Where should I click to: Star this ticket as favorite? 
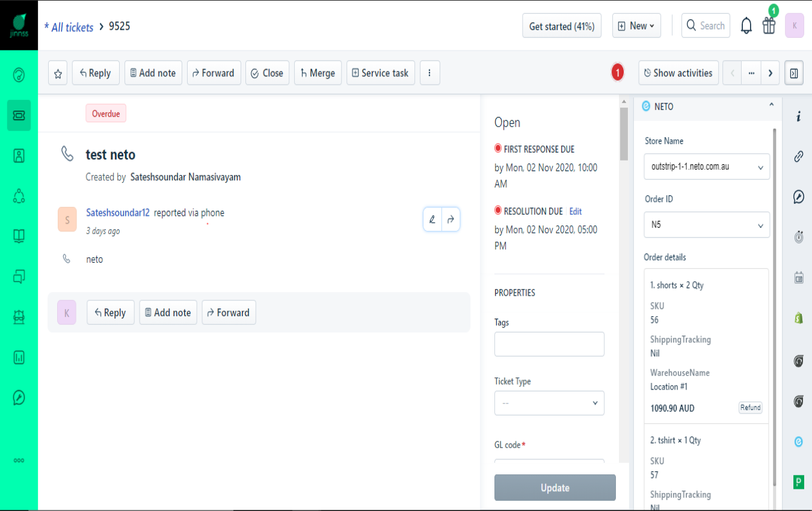pyautogui.click(x=58, y=73)
